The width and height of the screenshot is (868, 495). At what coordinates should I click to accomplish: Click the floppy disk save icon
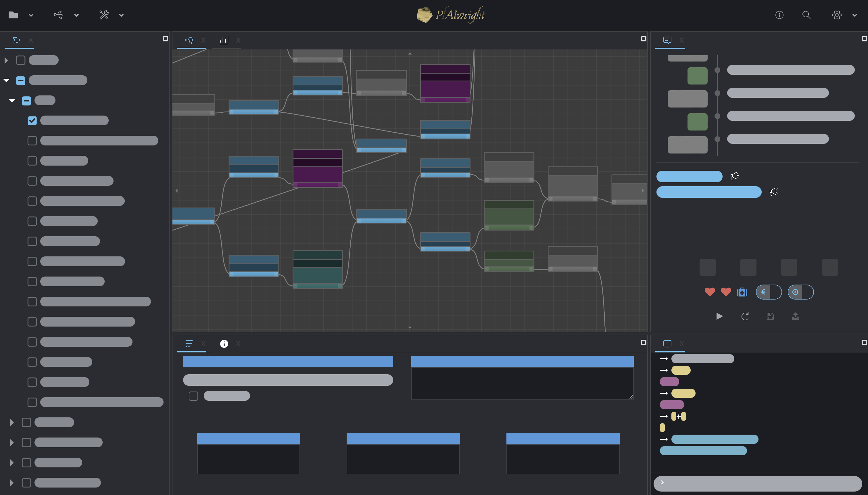[770, 316]
